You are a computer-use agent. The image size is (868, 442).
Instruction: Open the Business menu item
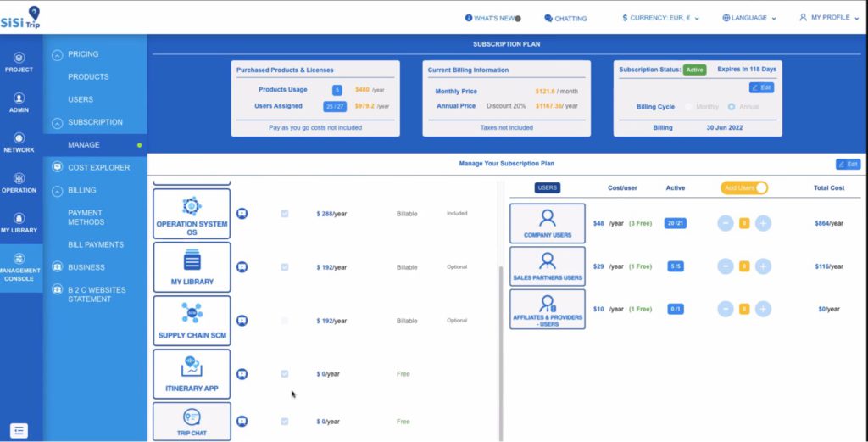[86, 267]
